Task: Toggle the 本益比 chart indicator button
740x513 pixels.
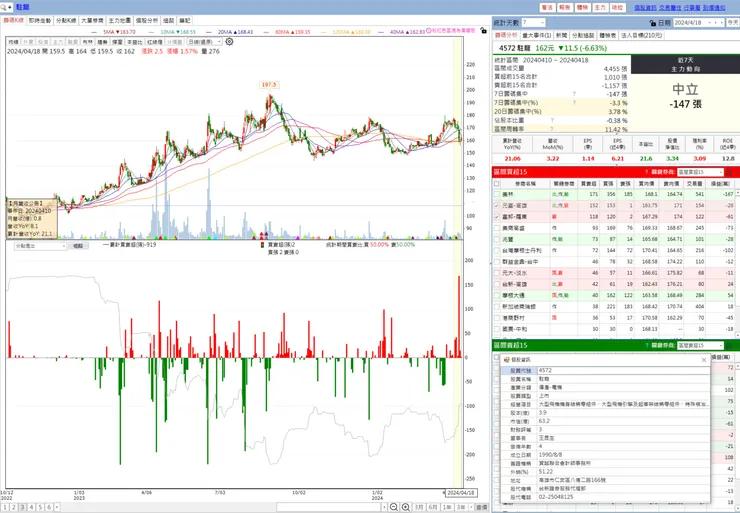Action: coord(135,42)
